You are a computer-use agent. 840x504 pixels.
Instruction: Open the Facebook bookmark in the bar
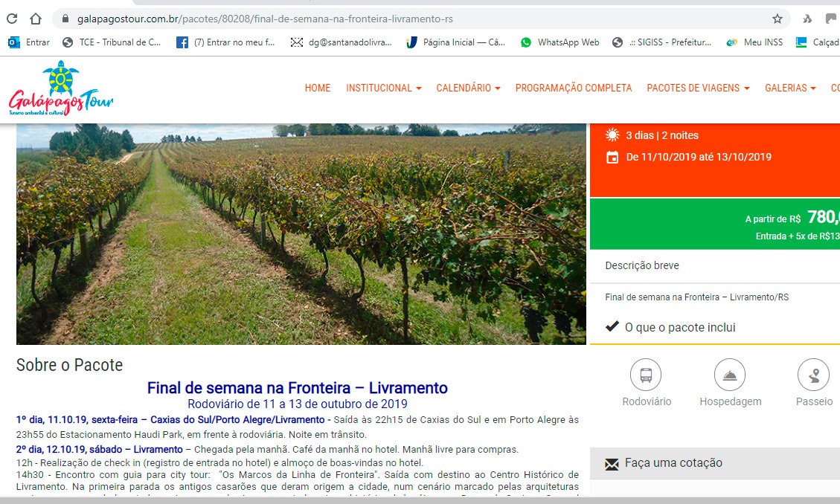[x=225, y=42]
